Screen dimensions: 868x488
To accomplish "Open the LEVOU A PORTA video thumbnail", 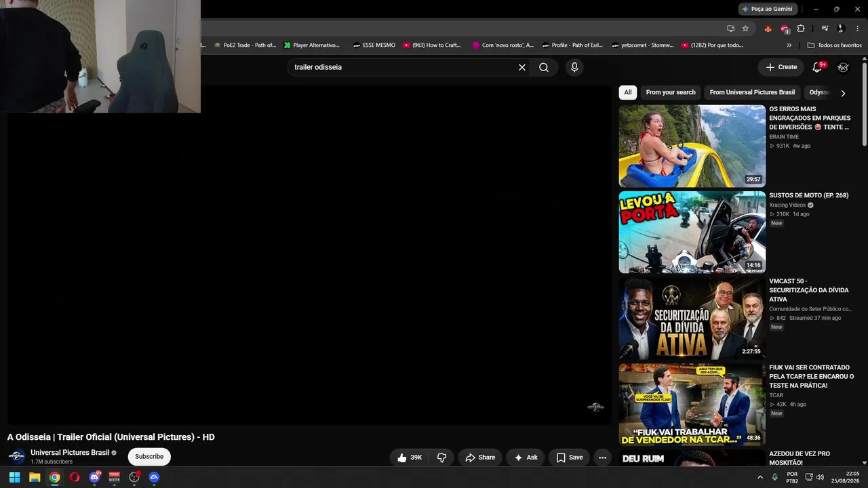I will coord(692,232).
